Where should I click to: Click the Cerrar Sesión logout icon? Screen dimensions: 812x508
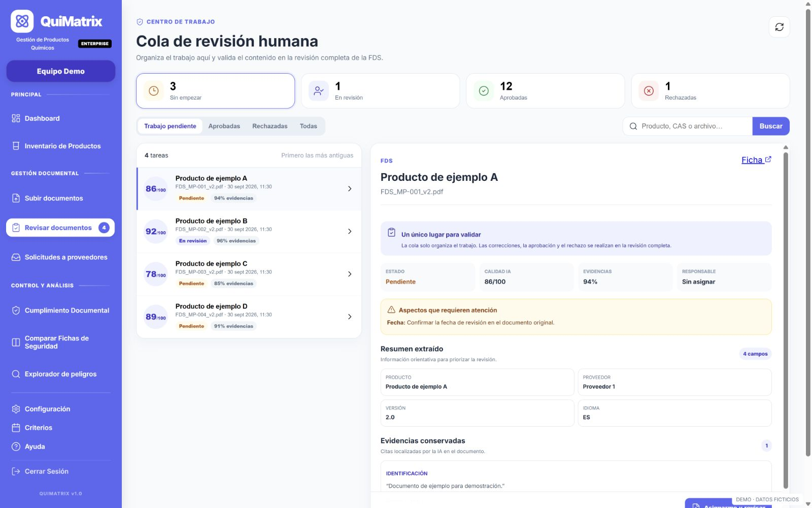[x=16, y=471]
